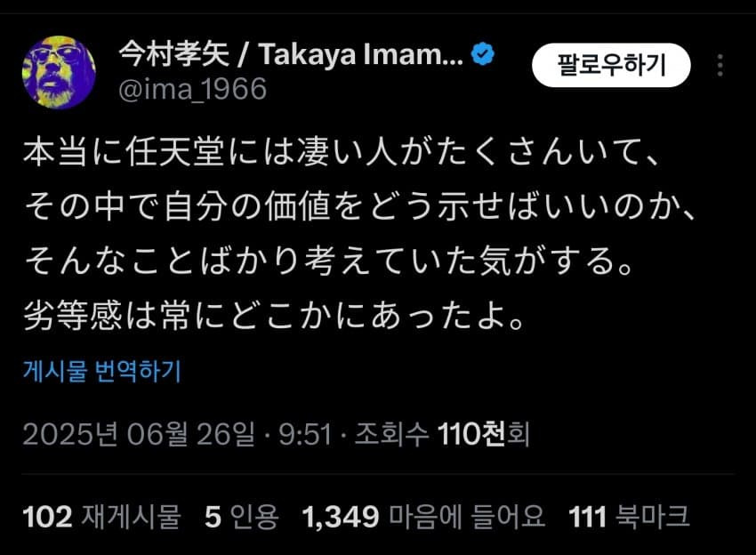Click the blue verified badge

coord(483,55)
